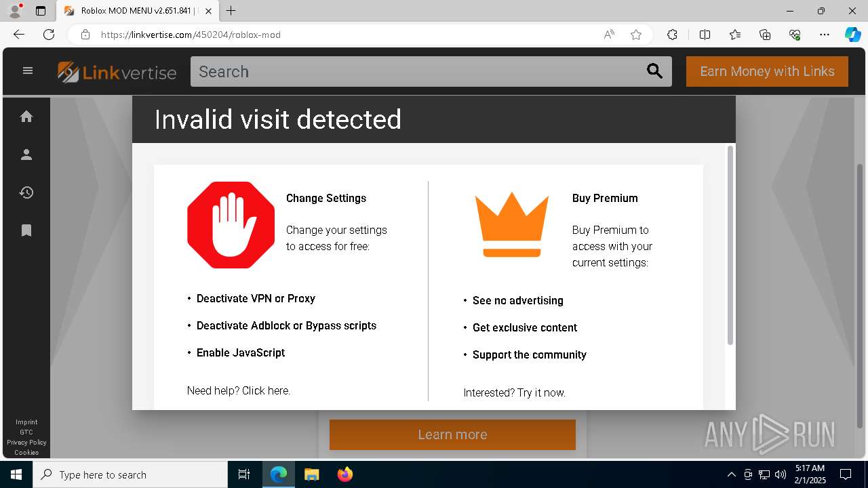The image size is (868, 488).
Task: Show hidden system tray icons
Action: [731, 474]
